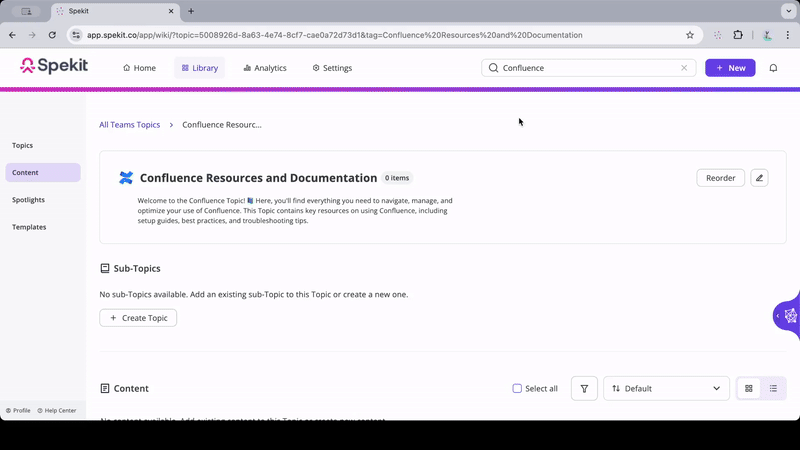Viewport: 800px width, 450px height.
Task: Open the Spekit AI side panel
Action: point(787,316)
